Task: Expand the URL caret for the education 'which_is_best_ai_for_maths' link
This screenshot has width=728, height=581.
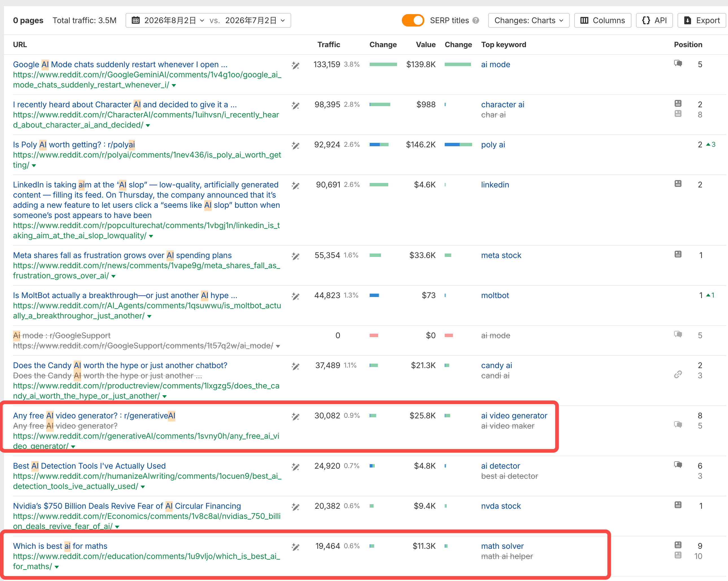Action: pyautogui.click(x=57, y=567)
